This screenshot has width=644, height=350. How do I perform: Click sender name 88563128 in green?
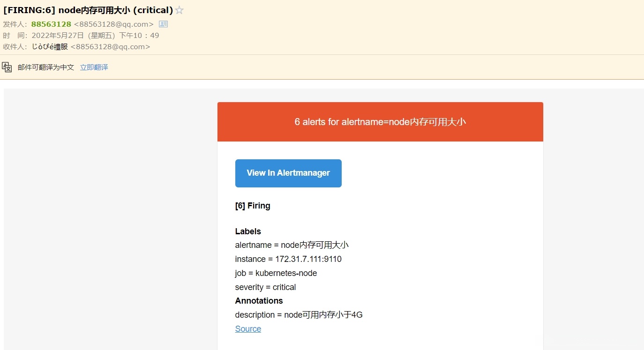click(x=51, y=24)
